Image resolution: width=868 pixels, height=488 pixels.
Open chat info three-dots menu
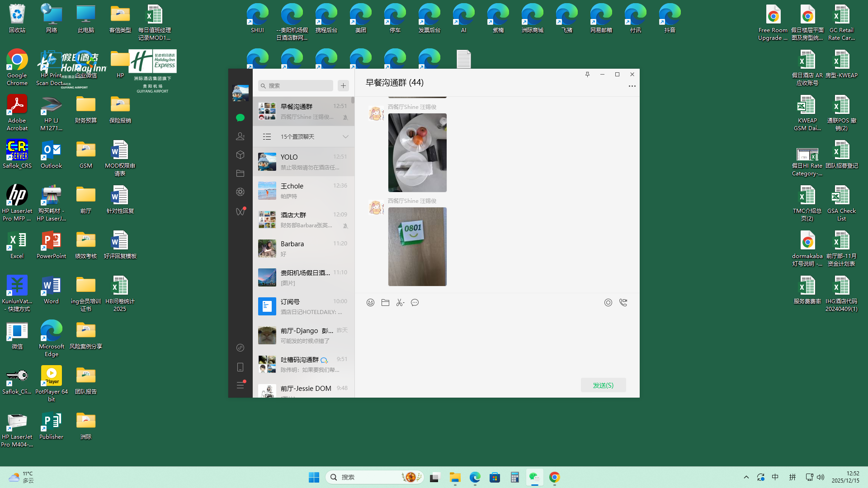(632, 86)
